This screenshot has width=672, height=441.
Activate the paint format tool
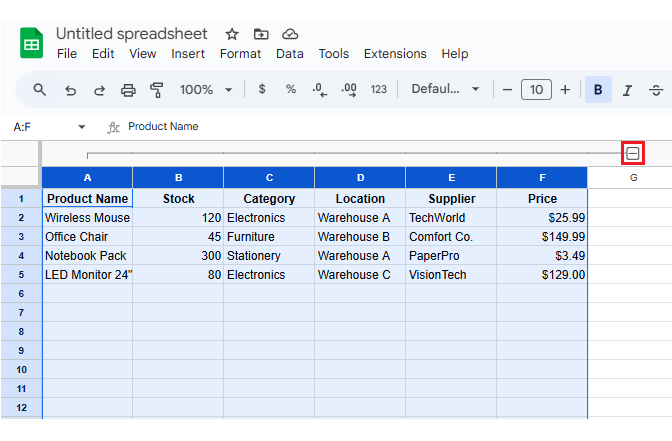point(157,90)
